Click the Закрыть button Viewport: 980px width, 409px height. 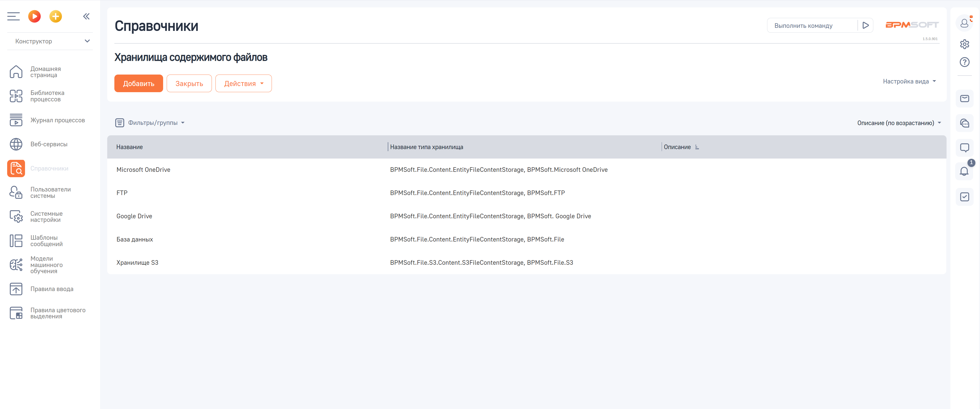point(189,84)
